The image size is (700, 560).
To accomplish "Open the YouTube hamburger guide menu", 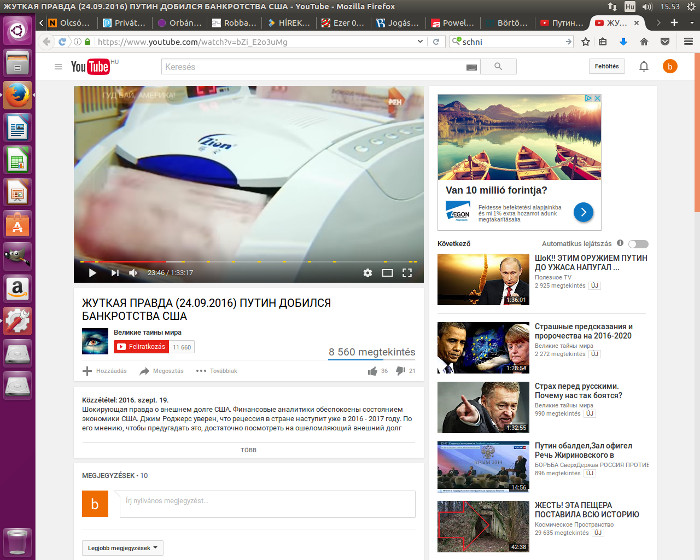I will click(58, 67).
